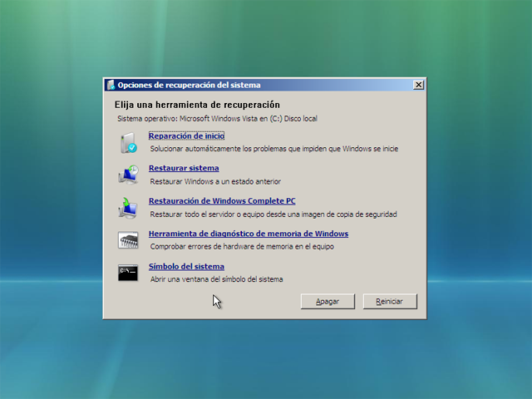This screenshot has width=532, height=399.
Task: Click the small icon in the dialog title bar
Action: tap(111, 85)
